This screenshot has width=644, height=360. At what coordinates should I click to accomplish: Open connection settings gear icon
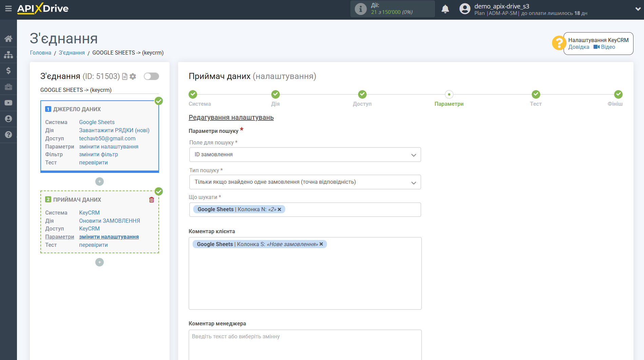pyautogui.click(x=133, y=77)
